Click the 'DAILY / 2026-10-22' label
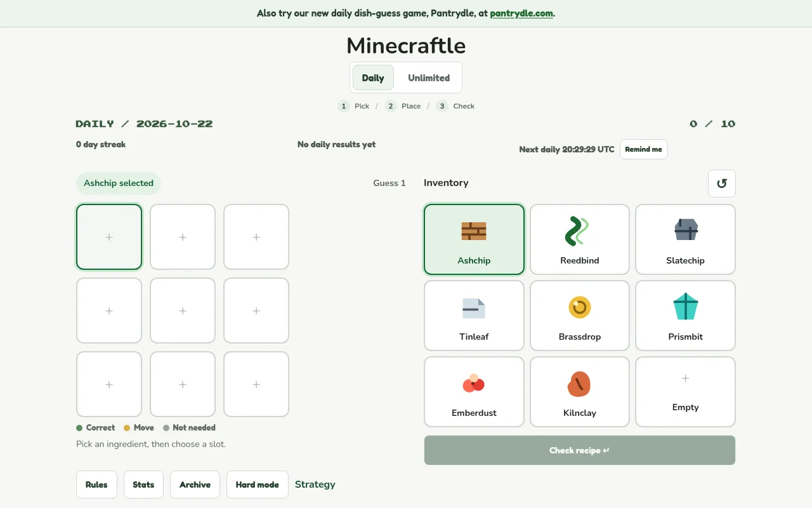Image resolution: width=812 pixels, height=508 pixels. click(x=145, y=124)
